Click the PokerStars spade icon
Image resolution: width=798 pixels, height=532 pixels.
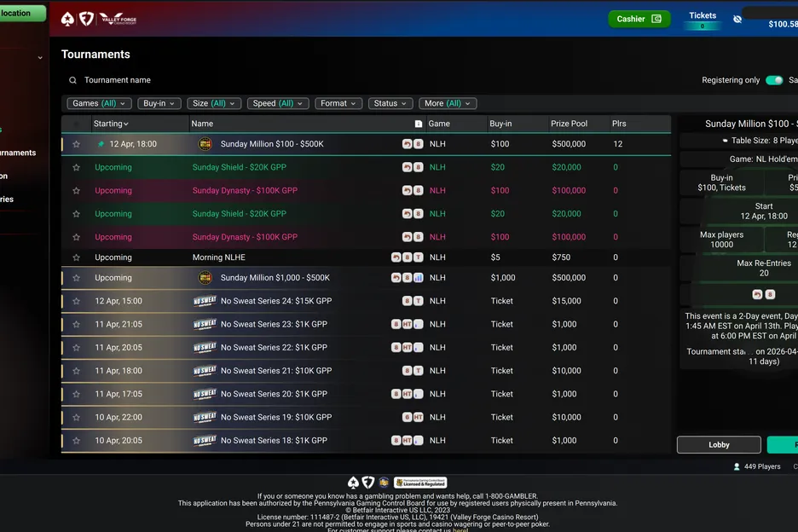click(67, 18)
